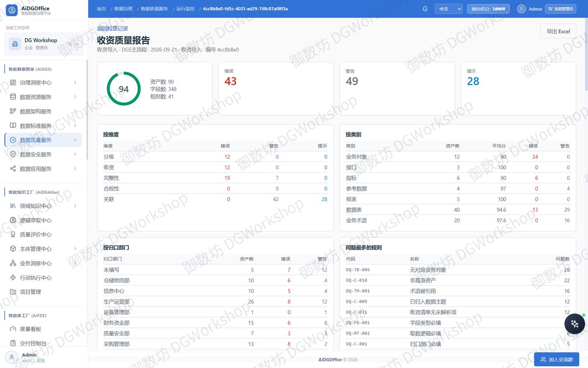Click the AiDGOffice logo icon
The height and width of the screenshot is (368, 588).
pyautogui.click(x=12, y=10)
